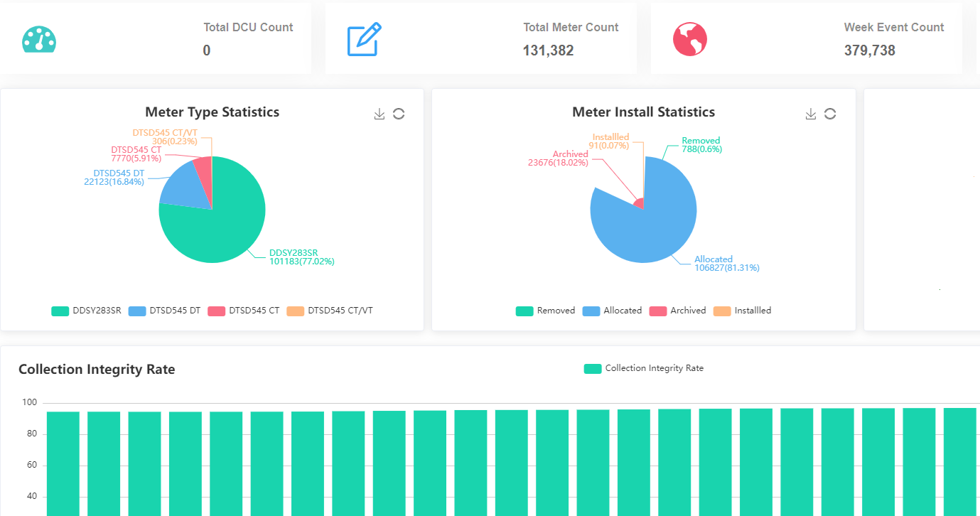
Task: Refresh the Meter Install Statistics chart
Action: [830, 114]
